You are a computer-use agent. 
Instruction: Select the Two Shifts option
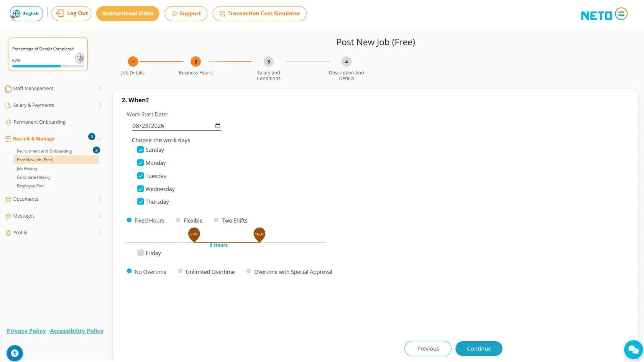(216, 220)
